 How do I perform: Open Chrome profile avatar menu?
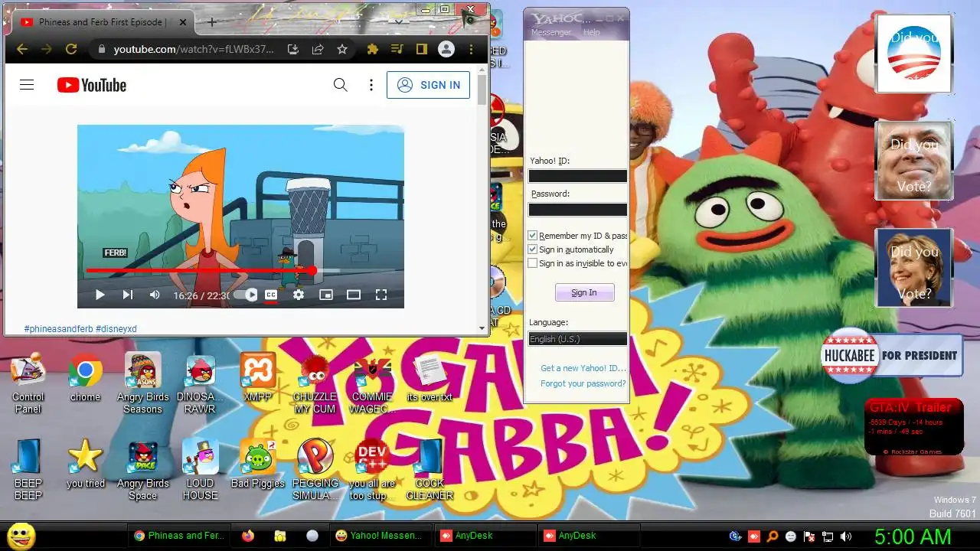(x=446, y=49)
